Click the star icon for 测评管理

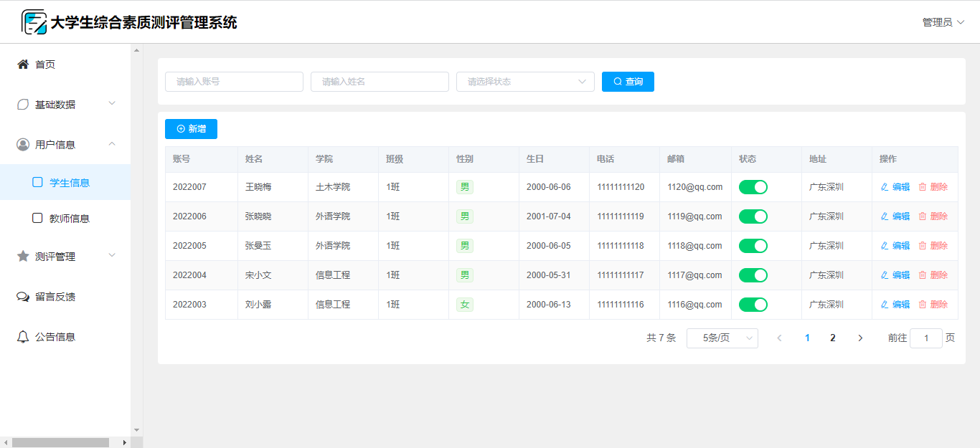[x=23, y=257]
